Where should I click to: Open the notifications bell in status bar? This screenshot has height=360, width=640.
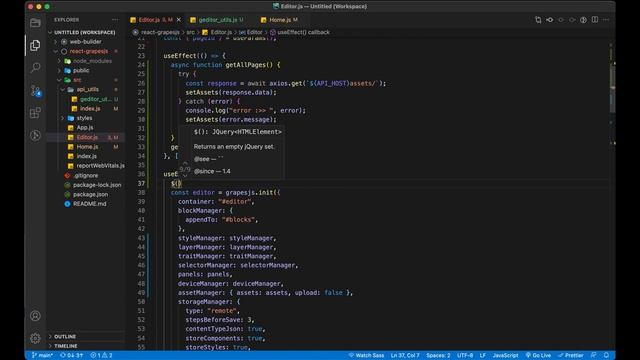tap(607, 355)
